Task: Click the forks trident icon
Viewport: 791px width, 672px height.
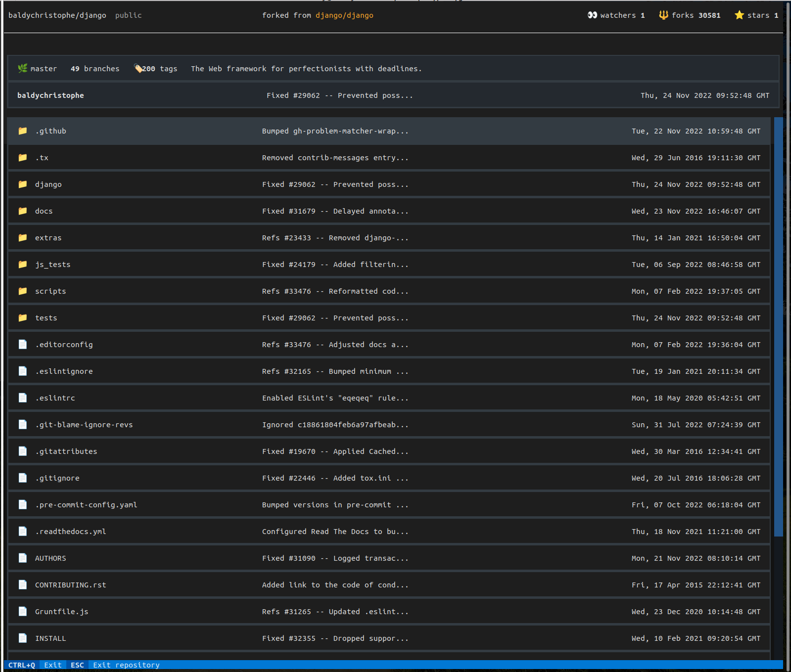Action: (663, 15)
